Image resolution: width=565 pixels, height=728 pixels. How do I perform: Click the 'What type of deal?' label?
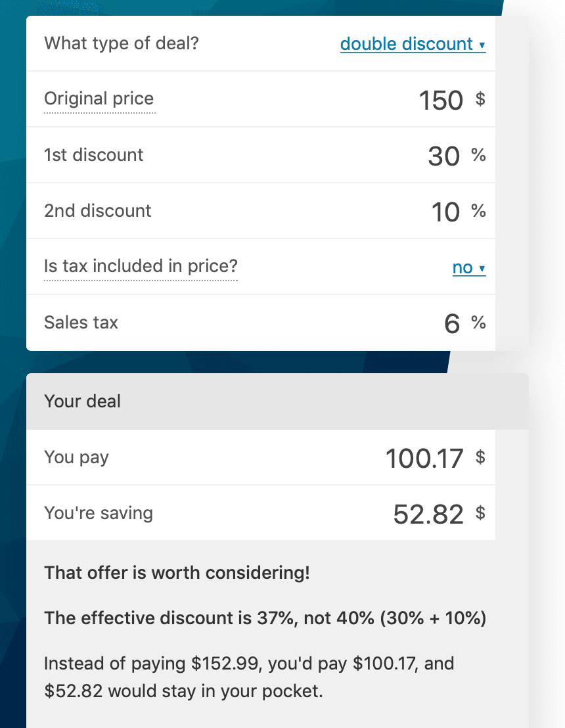[x=121, y=44]
